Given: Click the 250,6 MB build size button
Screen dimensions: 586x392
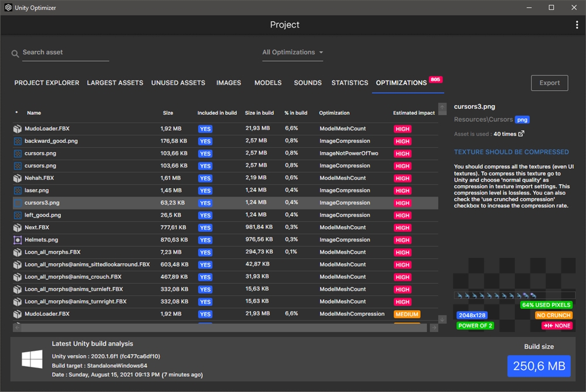Looking at the screenshot, I should pyautogui.click(x=539, y=366).
